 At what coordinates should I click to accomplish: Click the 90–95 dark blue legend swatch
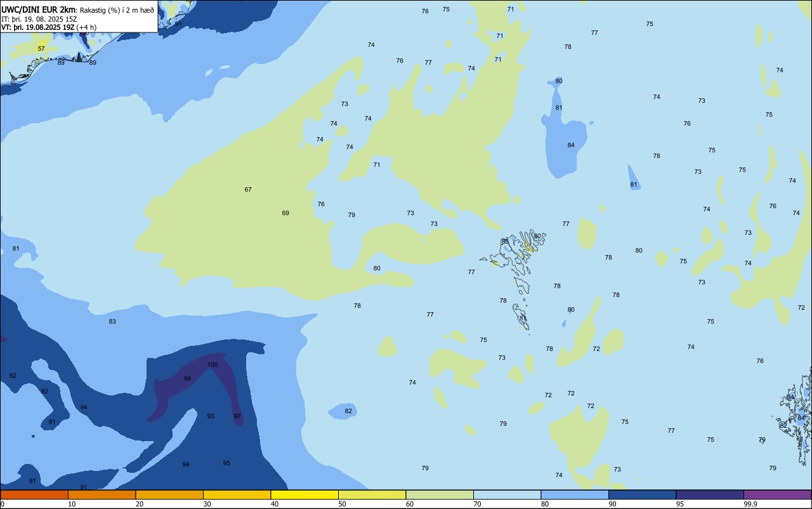(x=642, y=494)
